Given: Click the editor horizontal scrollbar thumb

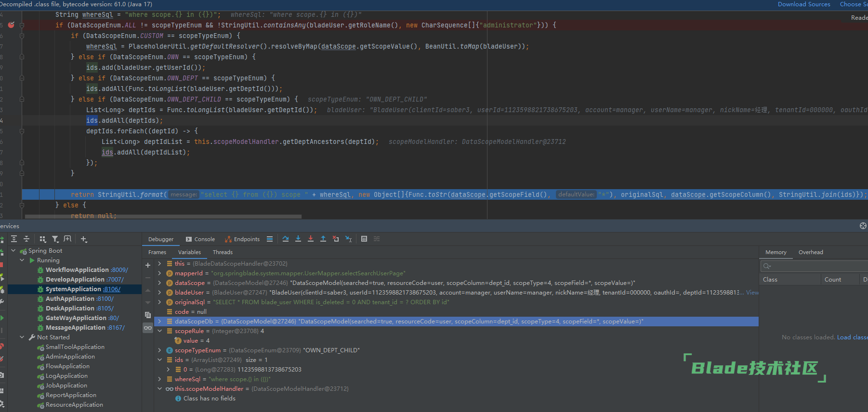Looking at the screenshot, I should click(x=163, y=217).
